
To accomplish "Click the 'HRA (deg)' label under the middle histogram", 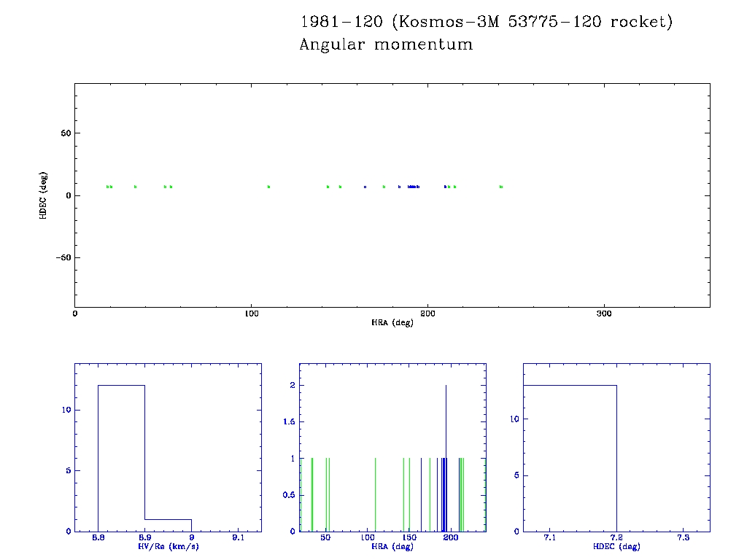I will point(392,546).
